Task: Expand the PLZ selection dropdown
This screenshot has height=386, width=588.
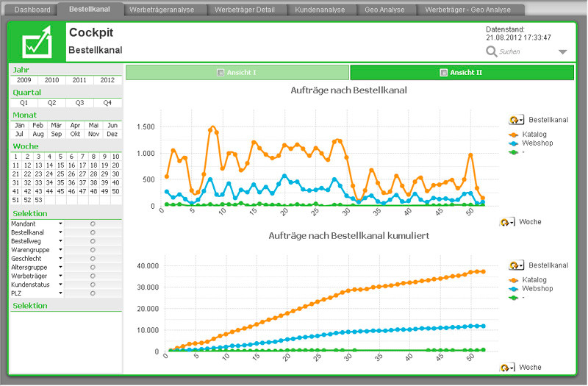Action: (x=60, y=293)
